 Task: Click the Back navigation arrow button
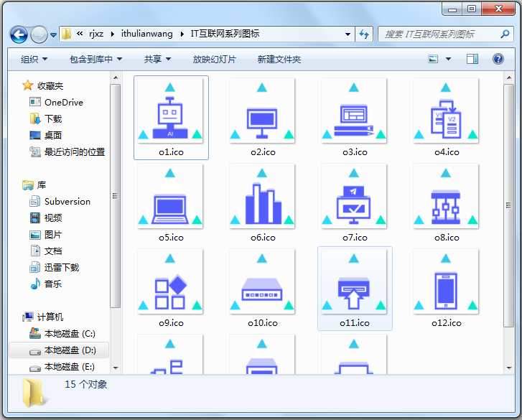point(19,34)
